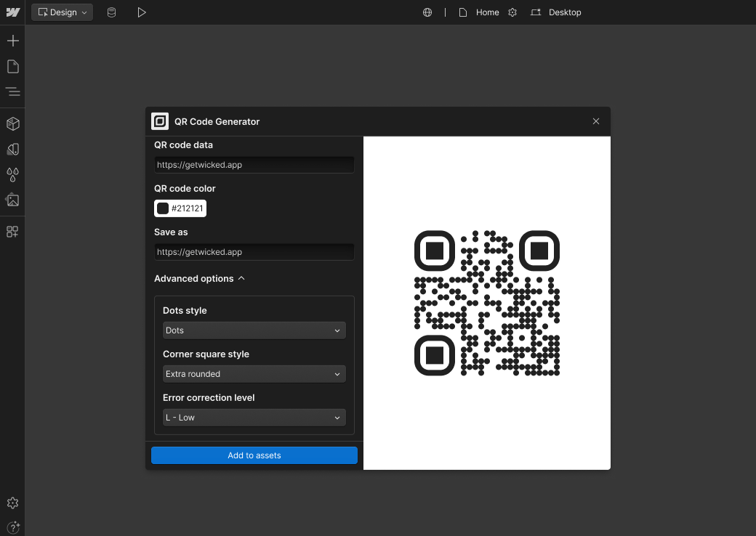
Task: Open the Pages panel
Action: 13,67
